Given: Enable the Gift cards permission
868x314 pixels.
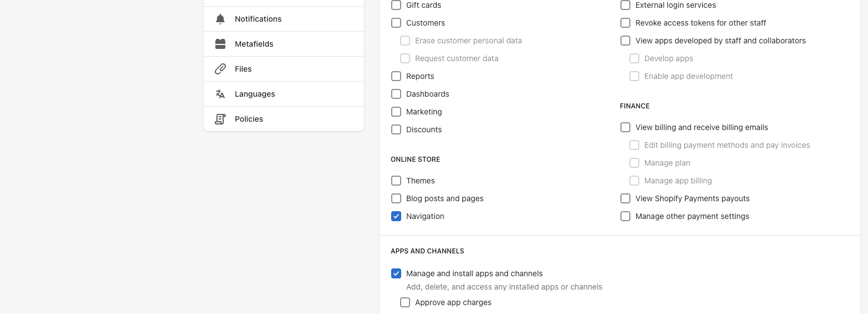Looking at the screenshot, I should (x=396, y=5).
